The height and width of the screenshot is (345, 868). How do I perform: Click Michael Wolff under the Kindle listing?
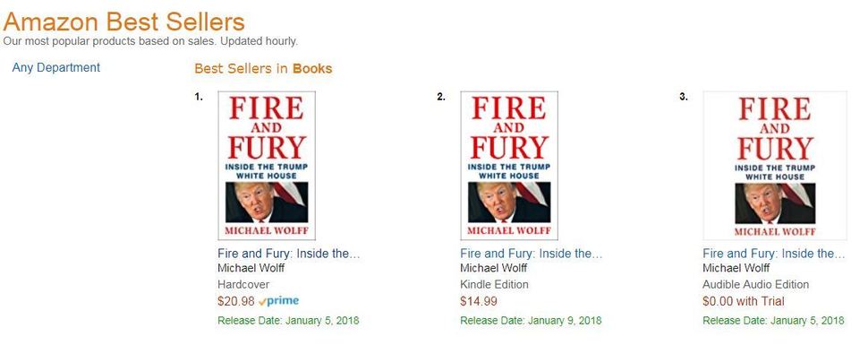493,269
